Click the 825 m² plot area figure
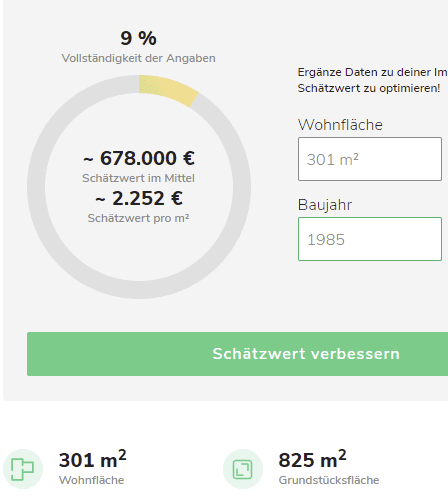The image size is (448, 496). tap(312, 459)
